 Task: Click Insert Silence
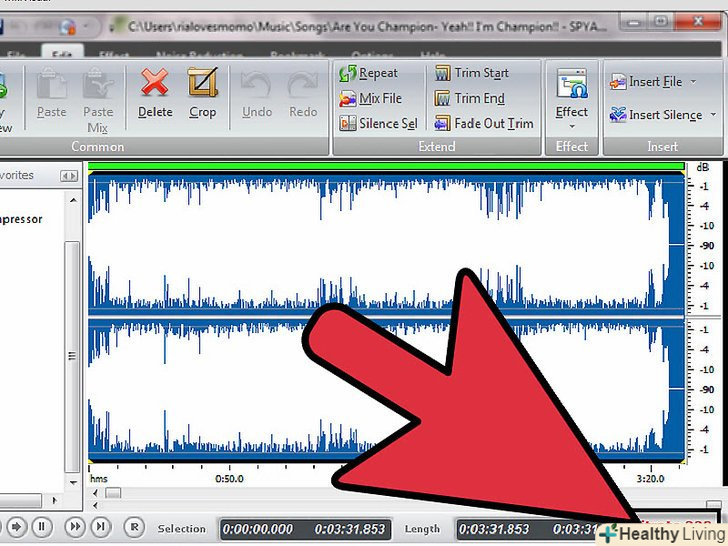[x=656, y=115]
